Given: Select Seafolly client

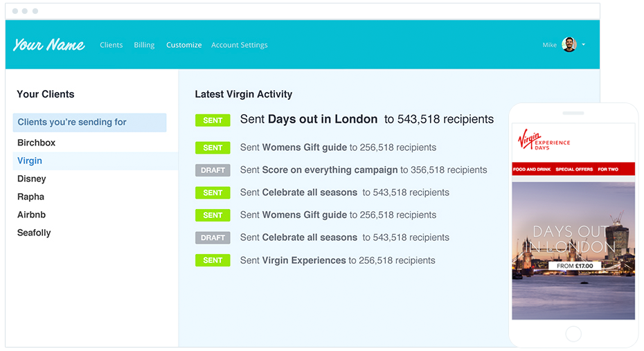Looking at the screenshot, I should click(34, 233).
